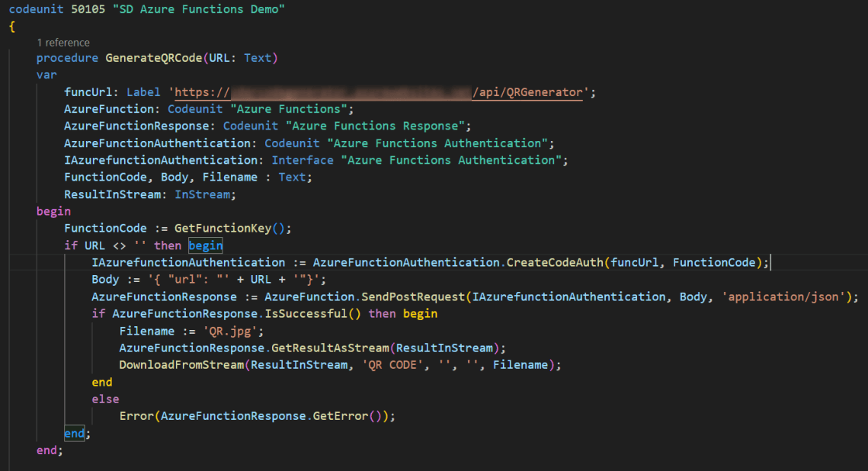This screenshot has height=471, width=868.
Task: Click the SendPostRequest method call
Action: [413, 297]
